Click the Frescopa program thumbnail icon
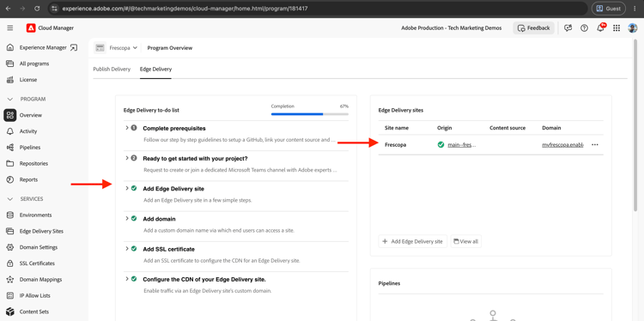 [x=100, y=48]
